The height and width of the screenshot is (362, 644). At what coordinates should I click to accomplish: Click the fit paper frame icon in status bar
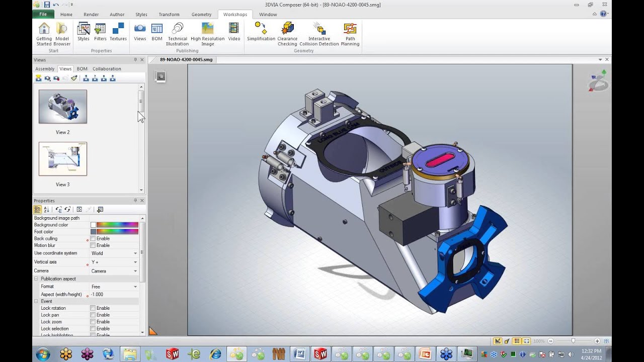[x=526, y=341]
